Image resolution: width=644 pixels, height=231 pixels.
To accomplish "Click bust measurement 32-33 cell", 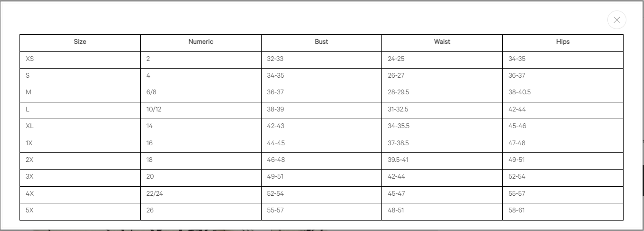I will 275,59.
